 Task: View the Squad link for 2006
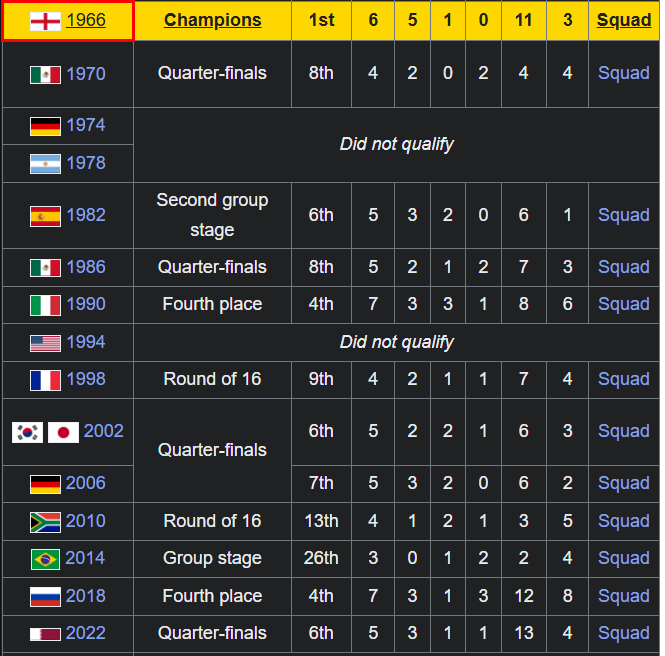coord(623,483)
